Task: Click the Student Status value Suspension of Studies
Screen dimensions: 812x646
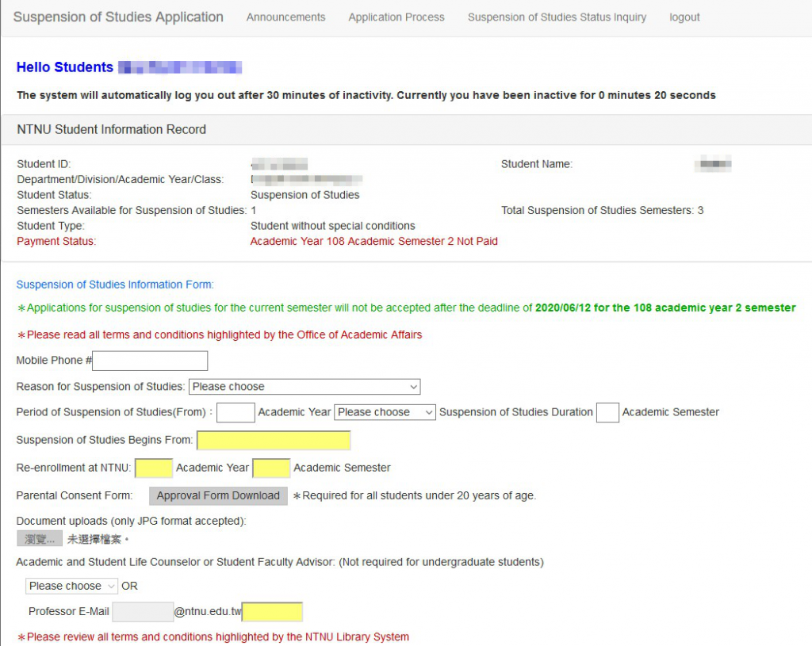Action: [305, 195]
